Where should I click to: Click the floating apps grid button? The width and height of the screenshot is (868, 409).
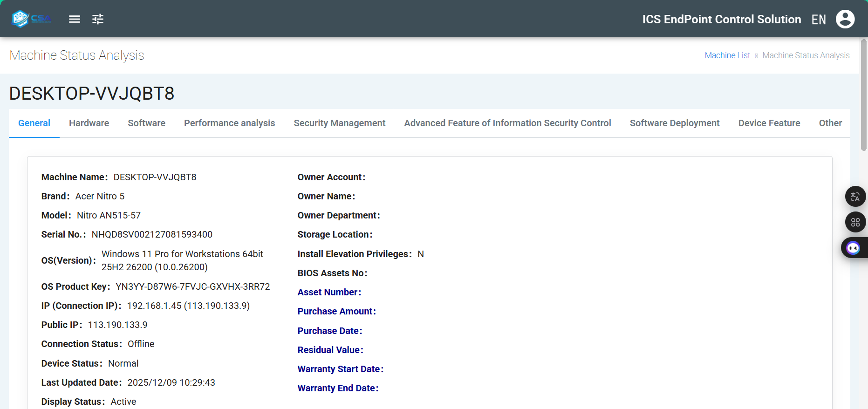point(855,222)
